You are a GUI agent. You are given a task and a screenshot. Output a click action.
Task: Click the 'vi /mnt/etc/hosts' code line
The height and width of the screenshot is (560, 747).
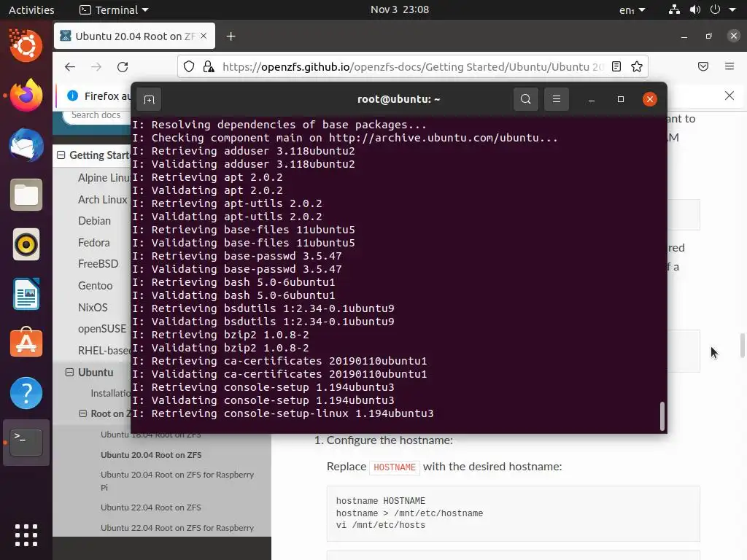click(x=381, y=525)
